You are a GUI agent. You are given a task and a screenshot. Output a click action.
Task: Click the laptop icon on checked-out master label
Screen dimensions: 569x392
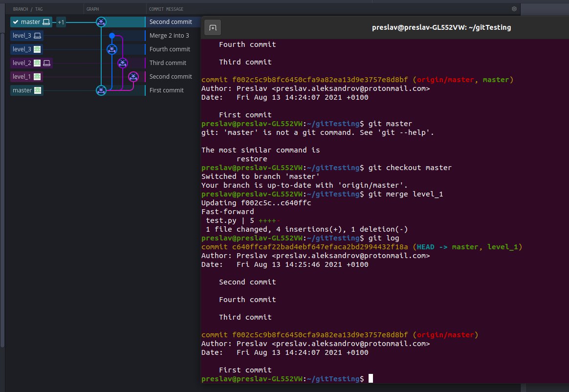tap(46, 22)
